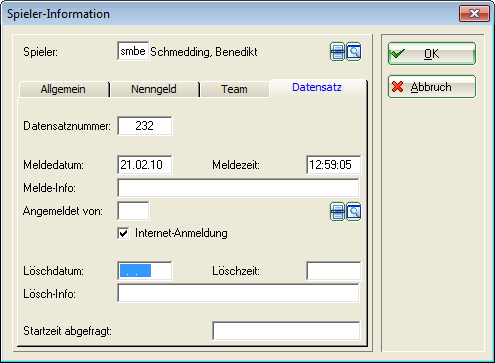
Task: Click the Löschzeit field
Action: [333, 271]
